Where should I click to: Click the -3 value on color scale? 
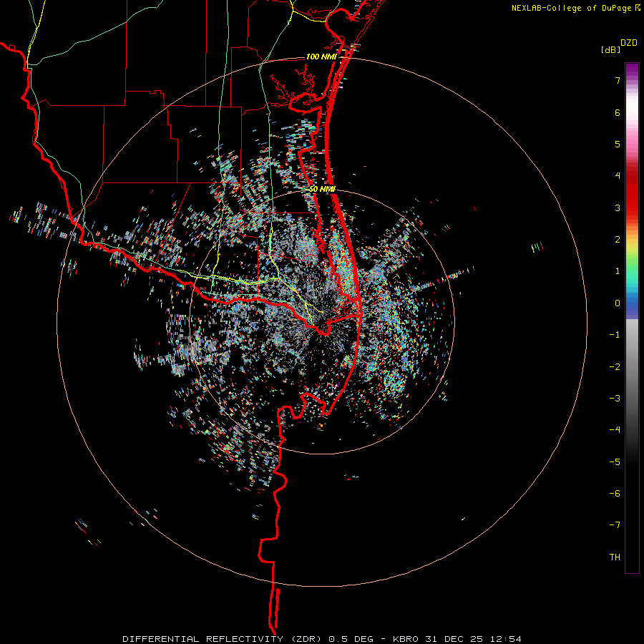tap(615, 399)
